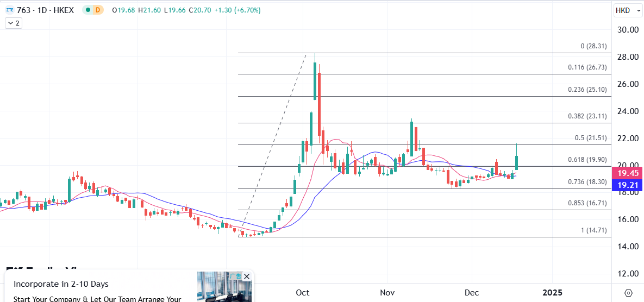Close the Incorporate advertisement popup
Viewport: 644px width, 302px height.
point(247,276)
